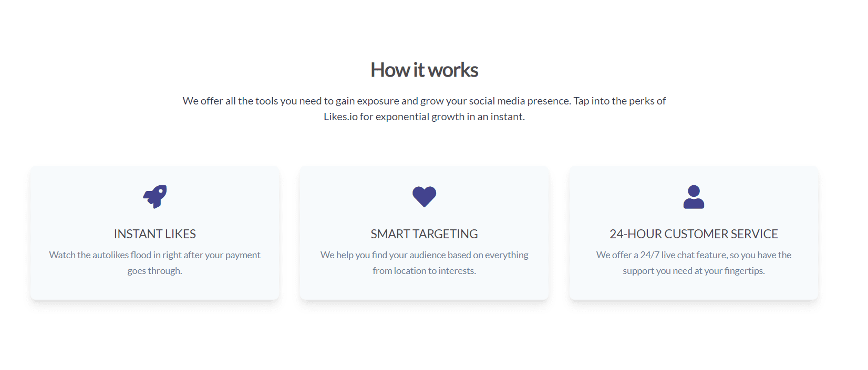Click the phrase "social media presence"
This screenshot has height=370, width=868.
519,101
